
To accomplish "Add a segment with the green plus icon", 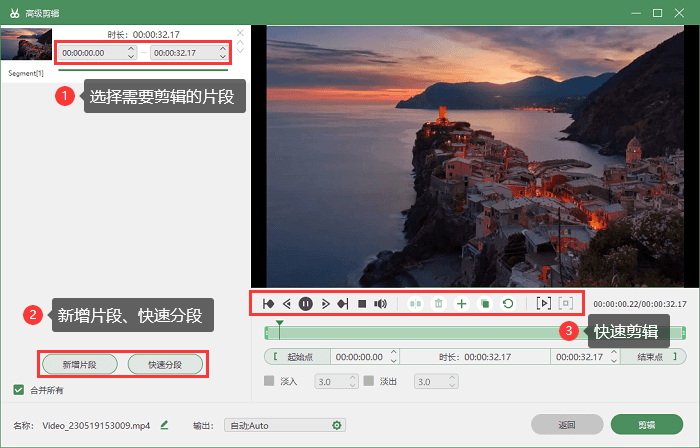I will coord(462,304).
